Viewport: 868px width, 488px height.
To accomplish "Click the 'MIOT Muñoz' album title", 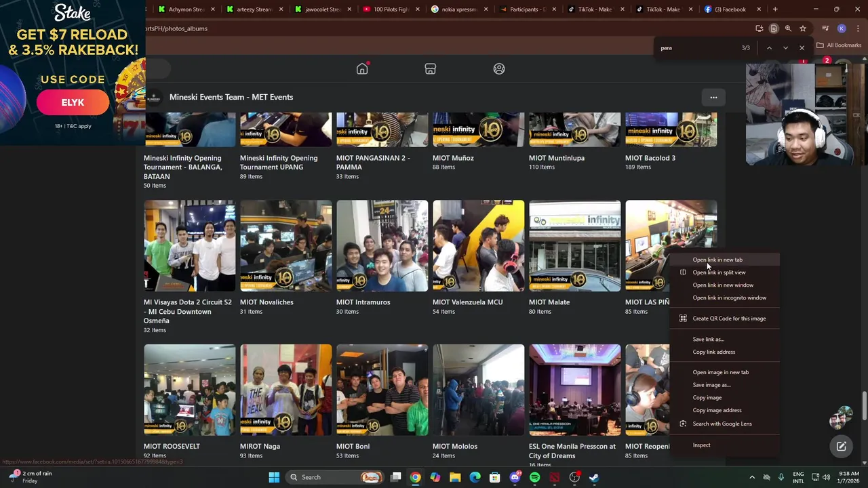I will point(453,158).
